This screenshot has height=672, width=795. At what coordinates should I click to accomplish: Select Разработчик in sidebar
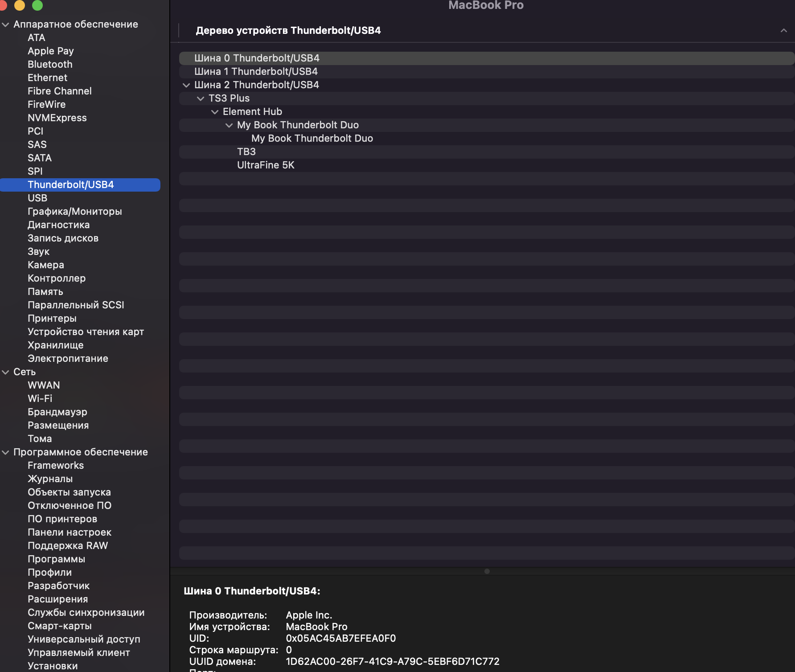(x=59, y=586)
